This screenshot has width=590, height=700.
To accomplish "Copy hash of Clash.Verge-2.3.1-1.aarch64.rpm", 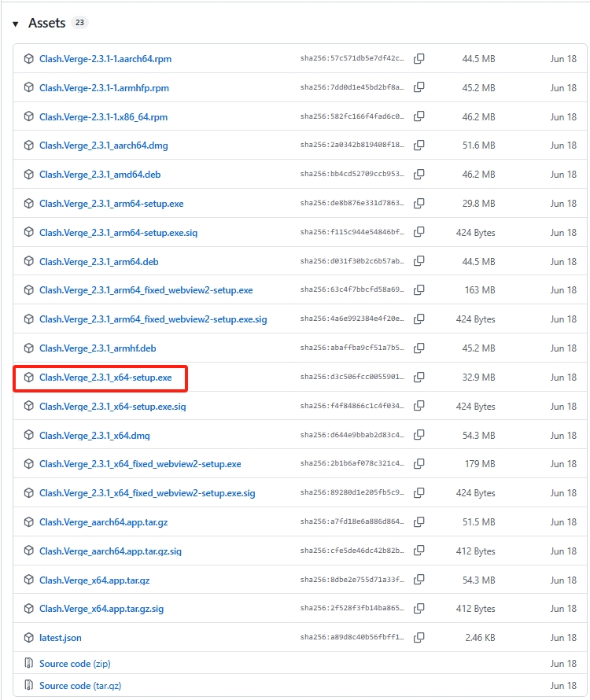I will point(419,59).
